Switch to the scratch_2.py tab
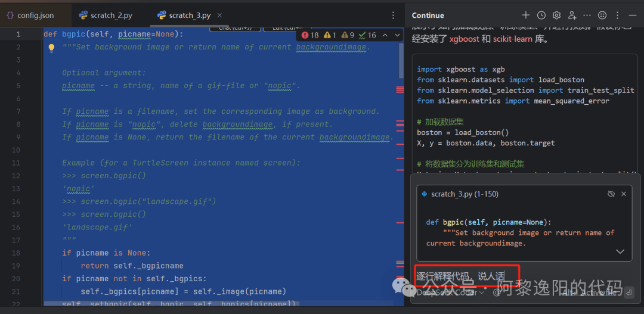This screenshot has width=644, height=314. pyautogui.click(x=107, y=15)
